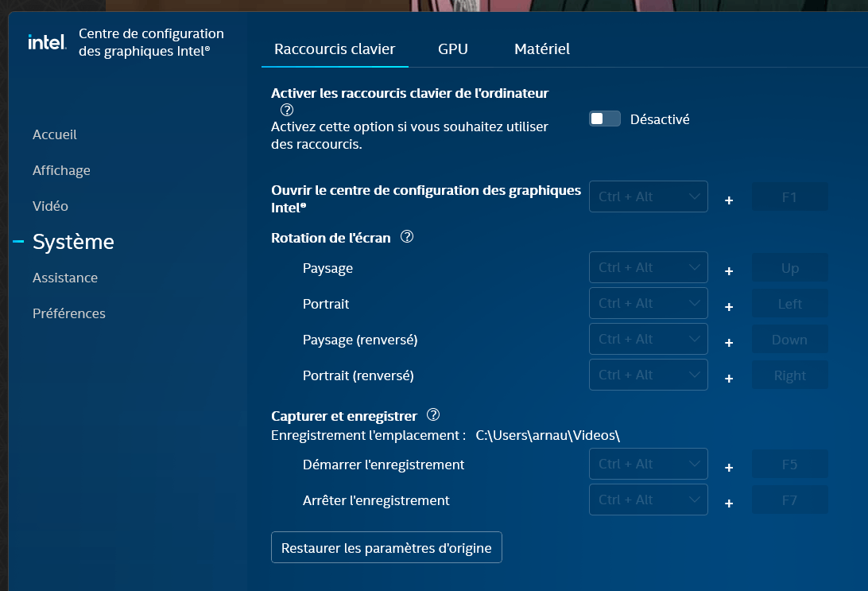
Task: Open modifier dropdown for Démarrer l'enregistrement
Action: coord(649,464)
